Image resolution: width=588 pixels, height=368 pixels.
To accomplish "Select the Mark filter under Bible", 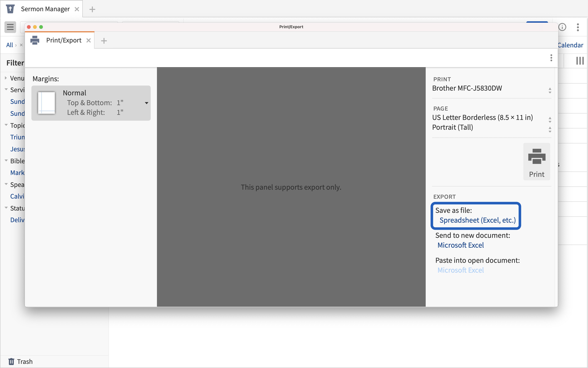I will click(17, 172).
